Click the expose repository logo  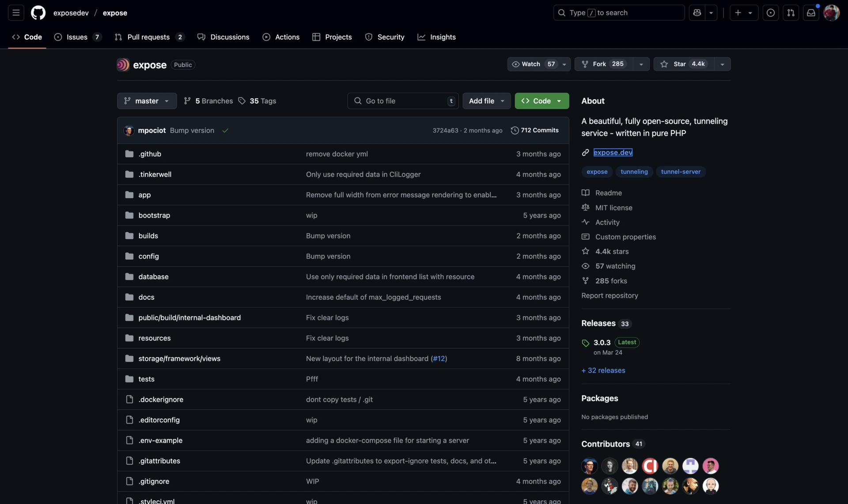tap(123, 64)
